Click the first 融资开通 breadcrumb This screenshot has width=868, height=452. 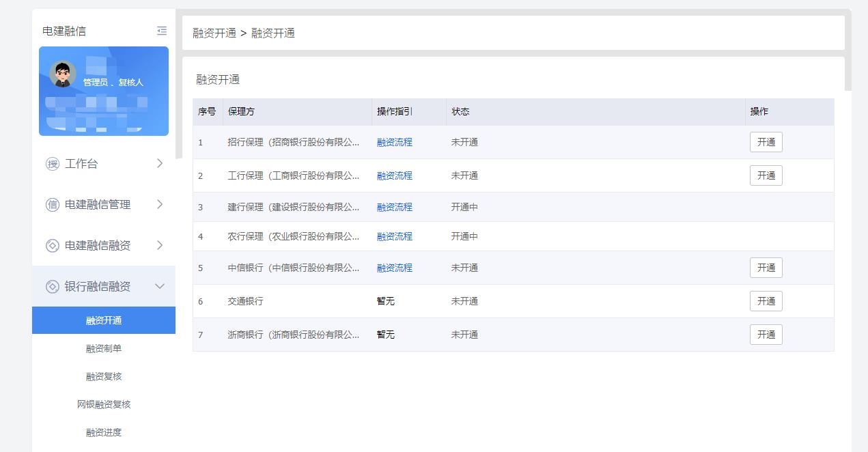[x=214, y=33]
